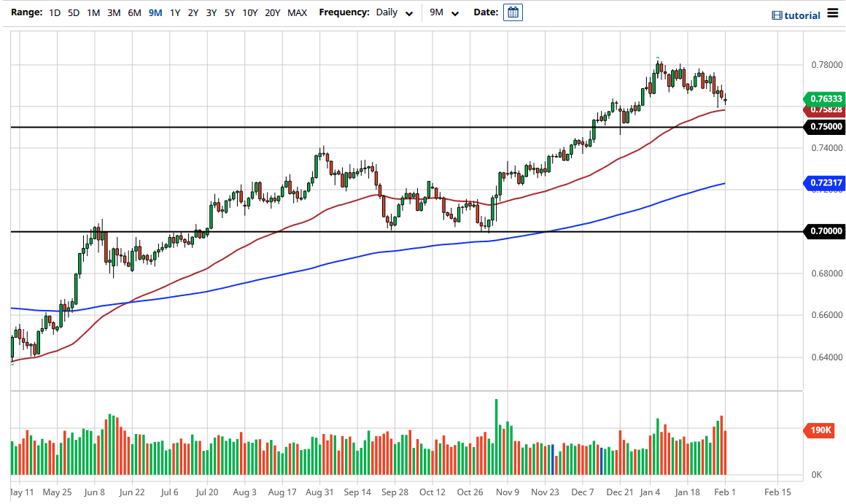Click the 190K volume label

(x=820, y=430)
